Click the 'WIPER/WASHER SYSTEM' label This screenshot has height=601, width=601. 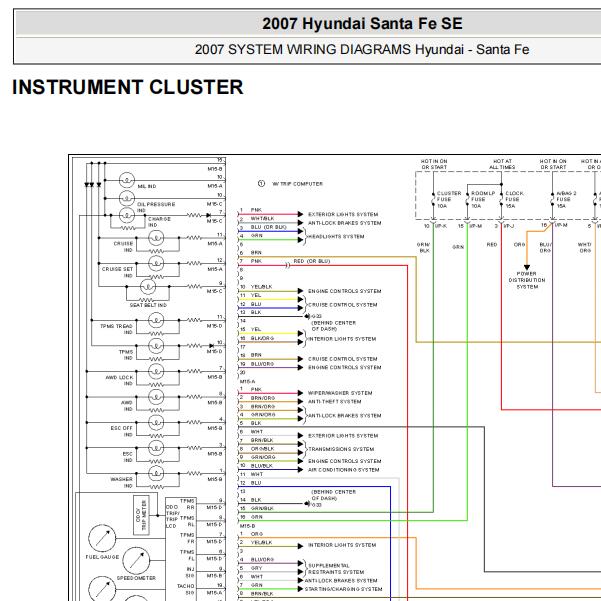[x=340, y=393]
